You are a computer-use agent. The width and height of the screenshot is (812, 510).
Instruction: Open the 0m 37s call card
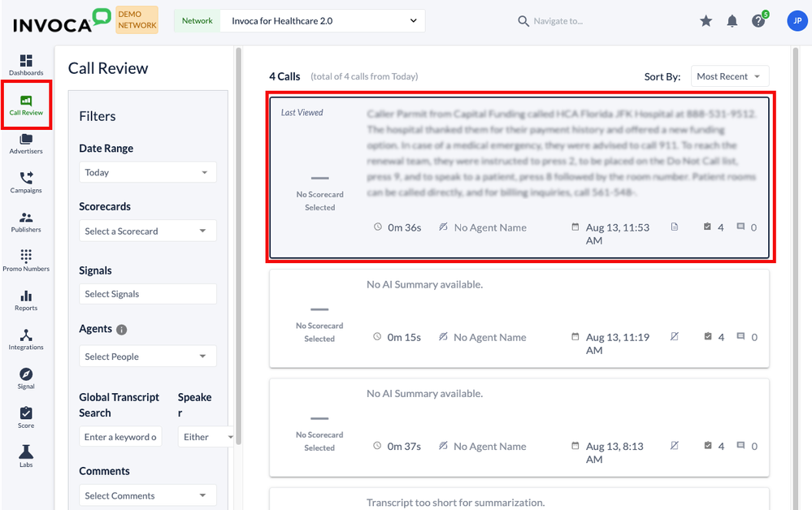coord(519,428)
